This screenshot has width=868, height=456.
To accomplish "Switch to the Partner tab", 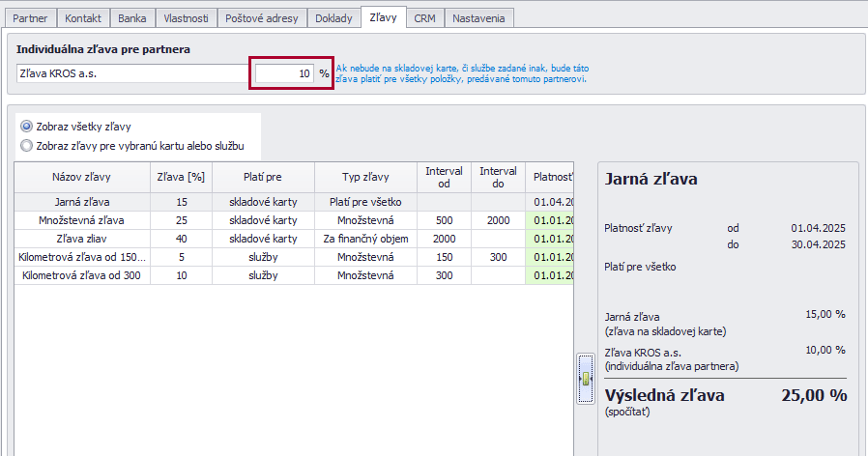I will pos(30,18).
